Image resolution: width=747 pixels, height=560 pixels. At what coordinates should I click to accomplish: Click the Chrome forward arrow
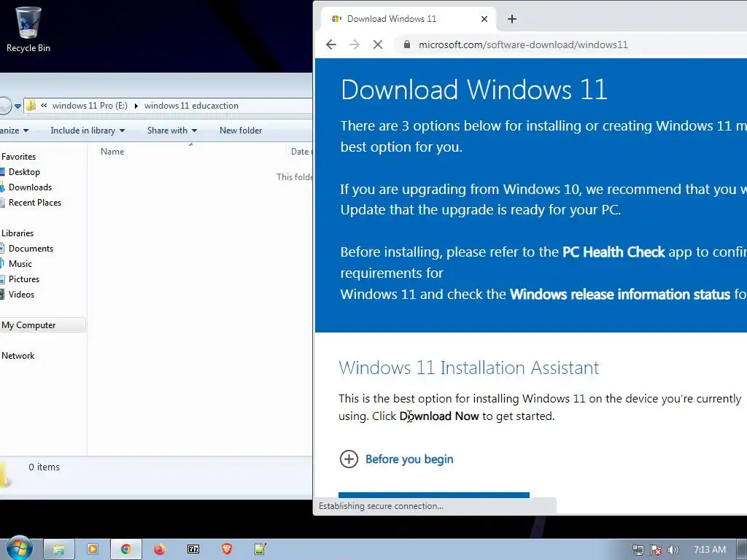point(355,44)
